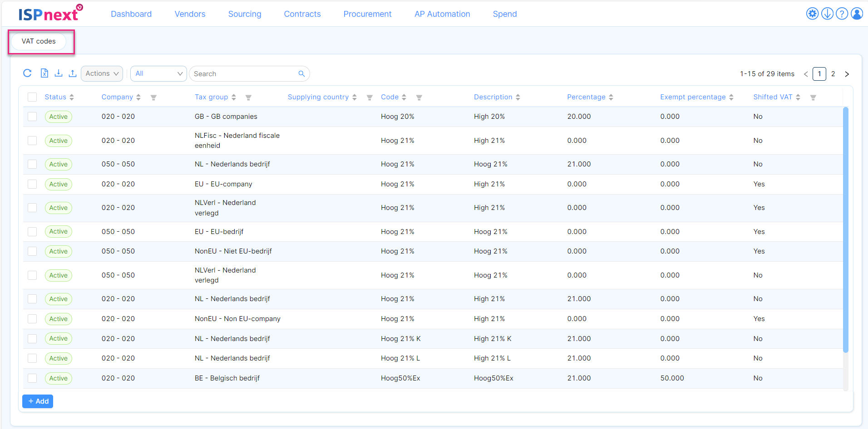Go to page 2
This screenshot has width=868, height=429.
tap(833, 74)
